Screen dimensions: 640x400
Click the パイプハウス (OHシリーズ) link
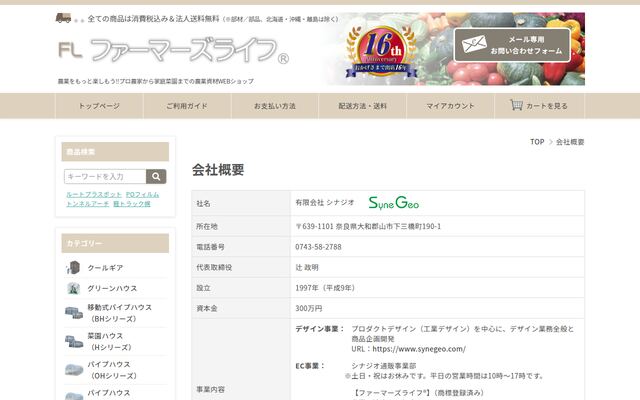click(112, 370)
